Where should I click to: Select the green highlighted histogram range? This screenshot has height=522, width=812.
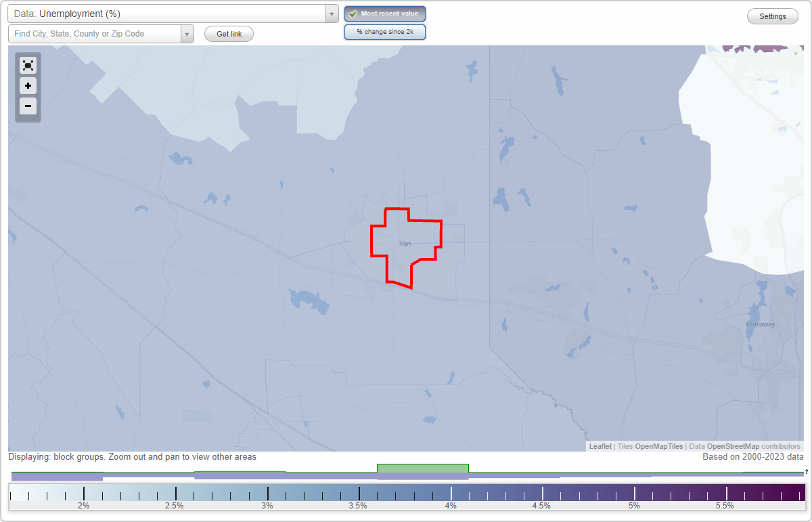[423, 469]
